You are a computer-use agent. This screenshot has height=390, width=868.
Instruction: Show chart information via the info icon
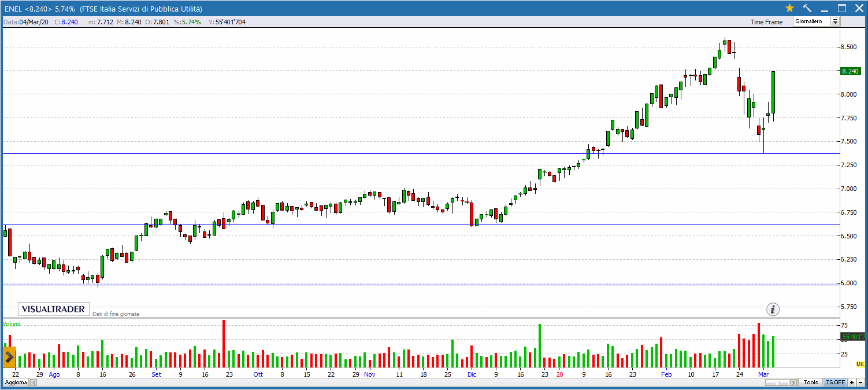(x=773, y=309)
